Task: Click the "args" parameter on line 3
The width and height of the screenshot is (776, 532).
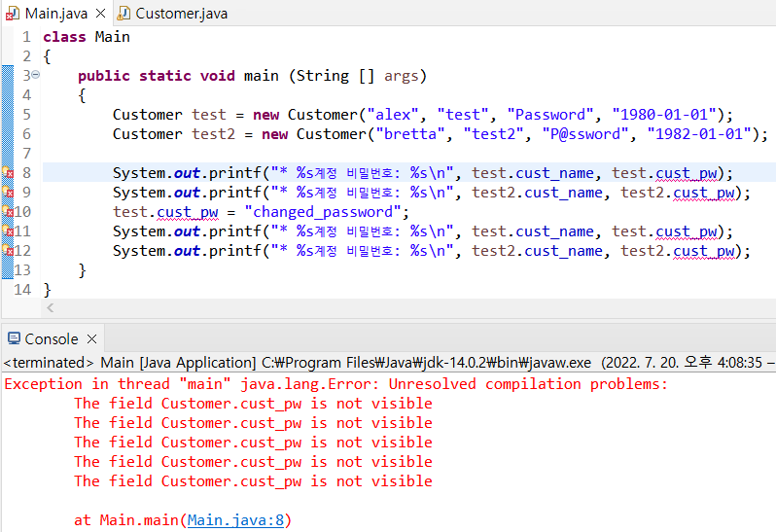Action: pos(401,76)
